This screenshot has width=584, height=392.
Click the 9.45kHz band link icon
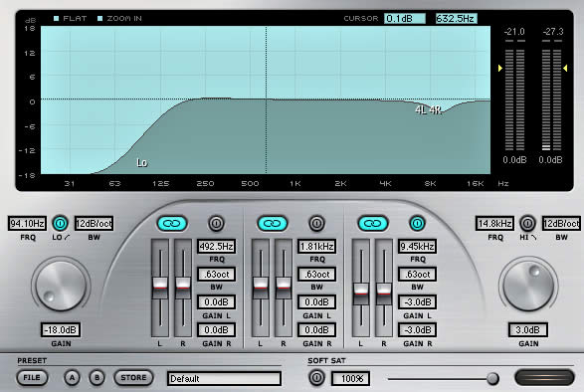pos(373,224)
